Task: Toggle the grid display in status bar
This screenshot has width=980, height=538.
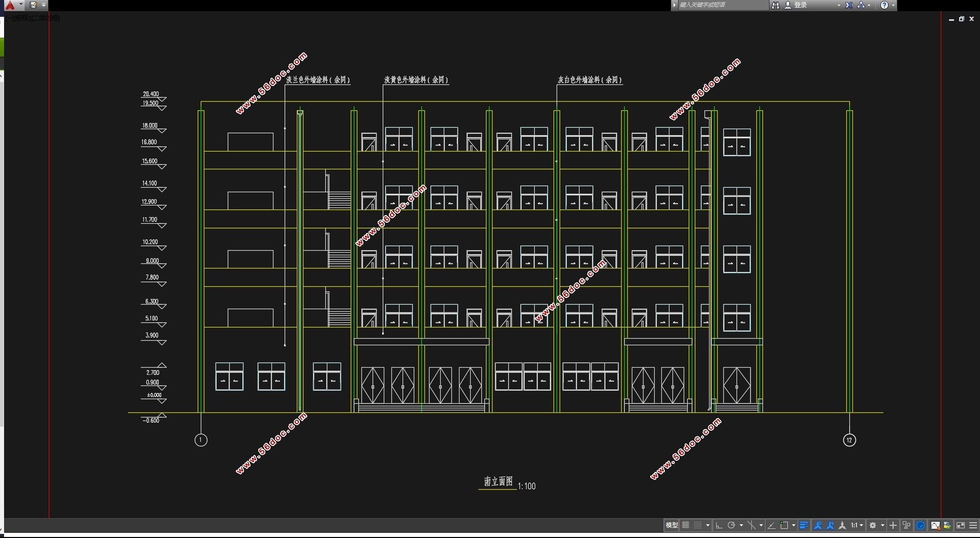Action: pyautogui.click(x=686, y=525)
